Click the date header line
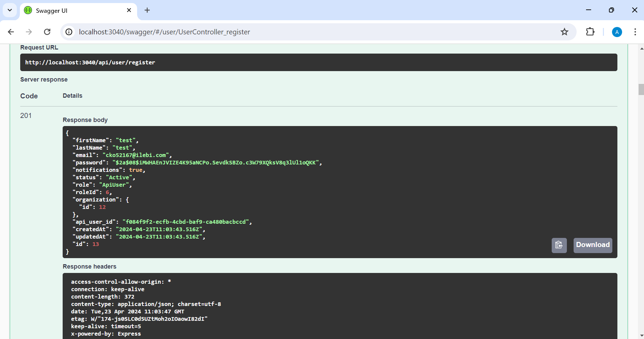This screenshot has height=339, width=644. 128,311
